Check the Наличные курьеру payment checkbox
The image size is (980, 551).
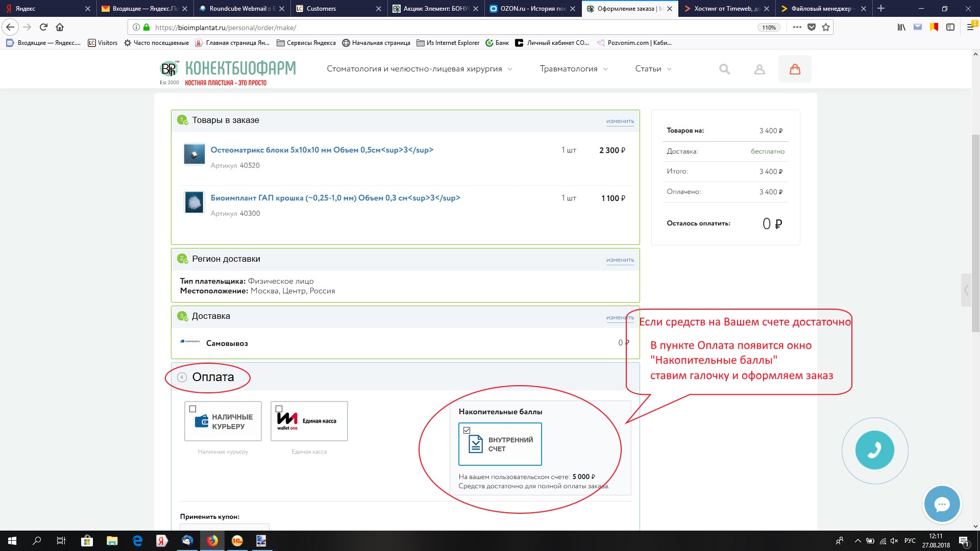tap(193, 409)
